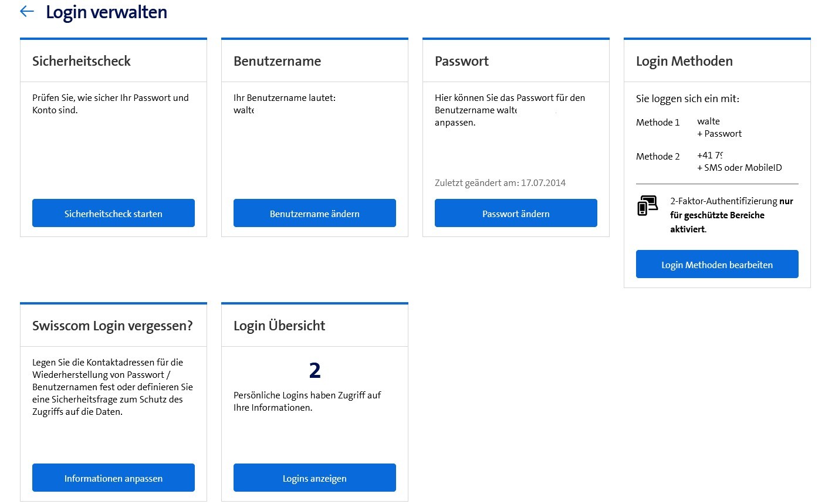Select the Login Methoden card heading
Screen dimensions: 825x504
[684, 61]
